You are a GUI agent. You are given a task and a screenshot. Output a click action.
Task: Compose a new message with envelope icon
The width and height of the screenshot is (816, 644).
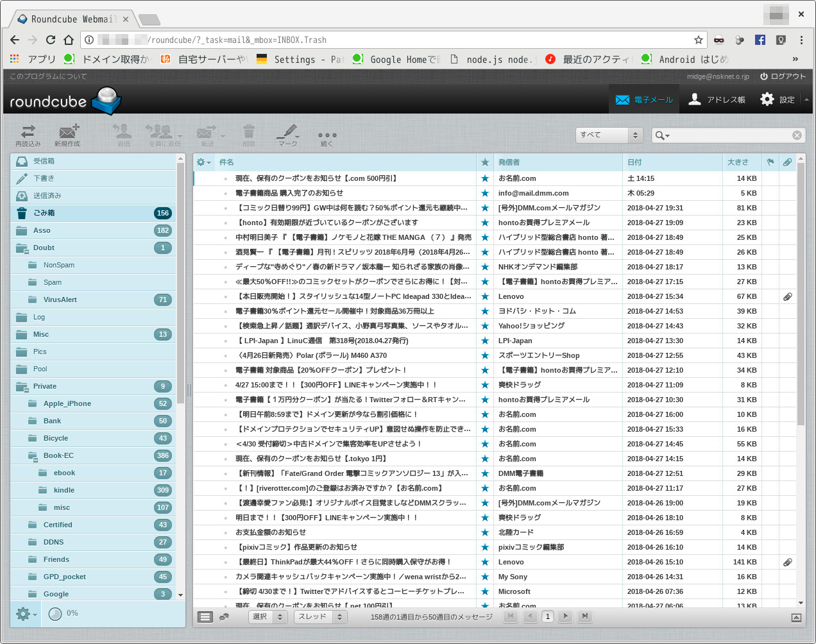pyautogui.click(x=67, y=135)
